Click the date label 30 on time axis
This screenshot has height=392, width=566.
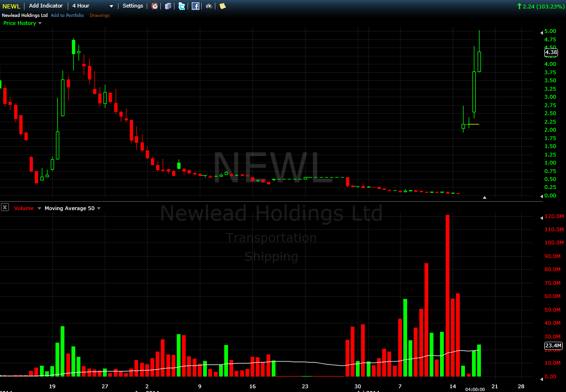(x=358, y=386)
